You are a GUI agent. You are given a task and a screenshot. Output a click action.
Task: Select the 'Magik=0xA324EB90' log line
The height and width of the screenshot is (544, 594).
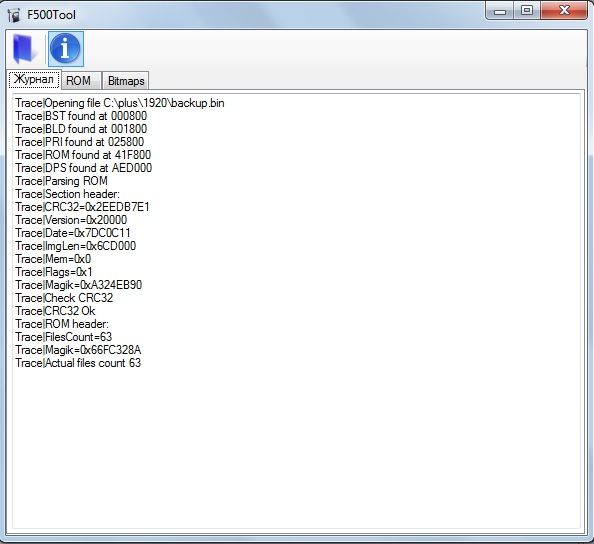(x=78, y=285)
